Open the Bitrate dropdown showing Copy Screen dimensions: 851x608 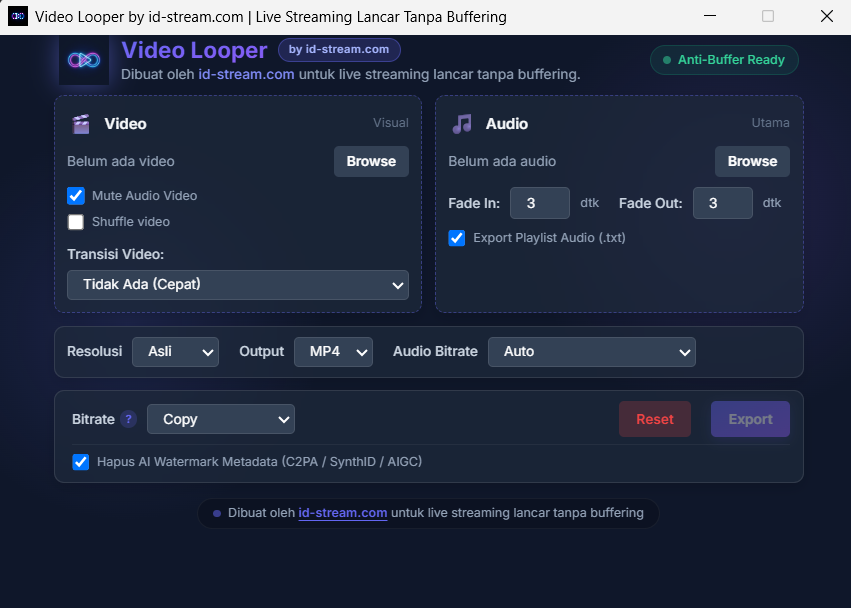(x=221, y=419)
